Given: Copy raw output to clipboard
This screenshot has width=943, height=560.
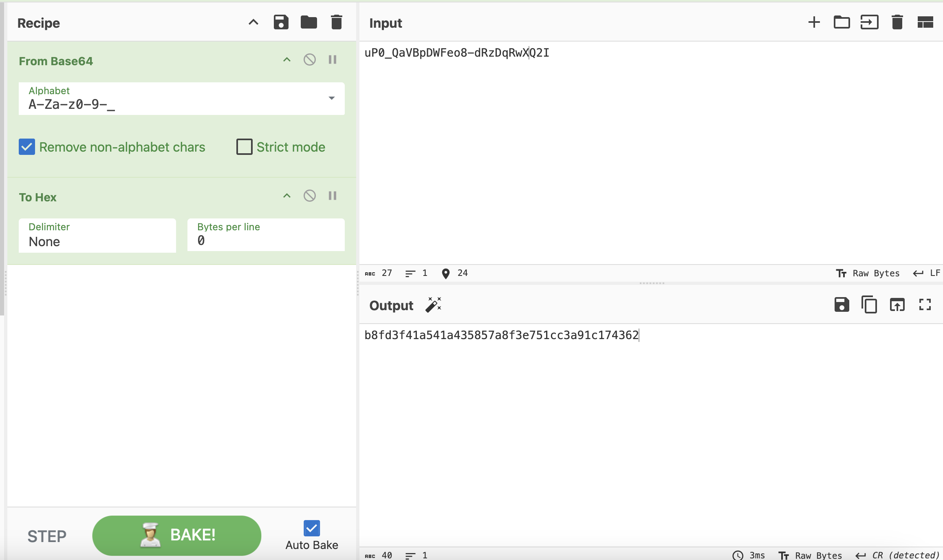Looking at the screenshot, I should [869, 305].
